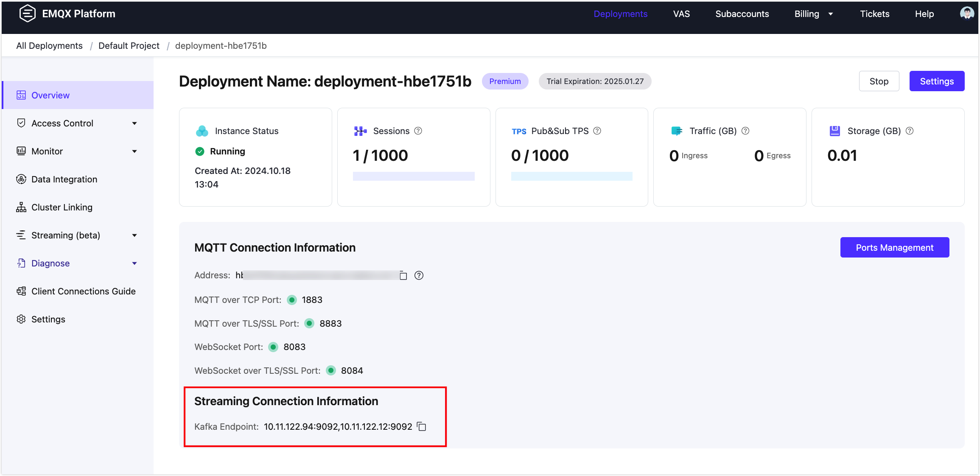Click the green Running status checkmark
Viewport: 980px width, 476px height.
pos(200,151)
